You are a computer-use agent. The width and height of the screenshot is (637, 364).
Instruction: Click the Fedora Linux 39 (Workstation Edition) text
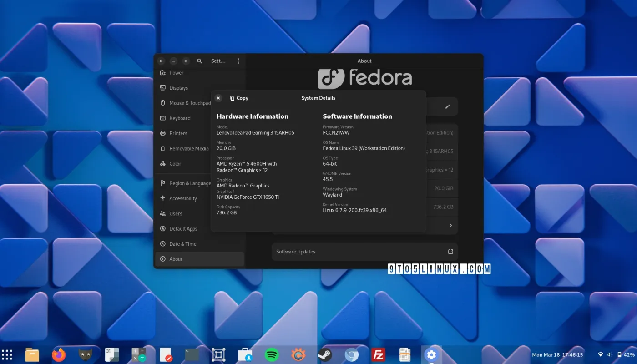coord(364,148)
